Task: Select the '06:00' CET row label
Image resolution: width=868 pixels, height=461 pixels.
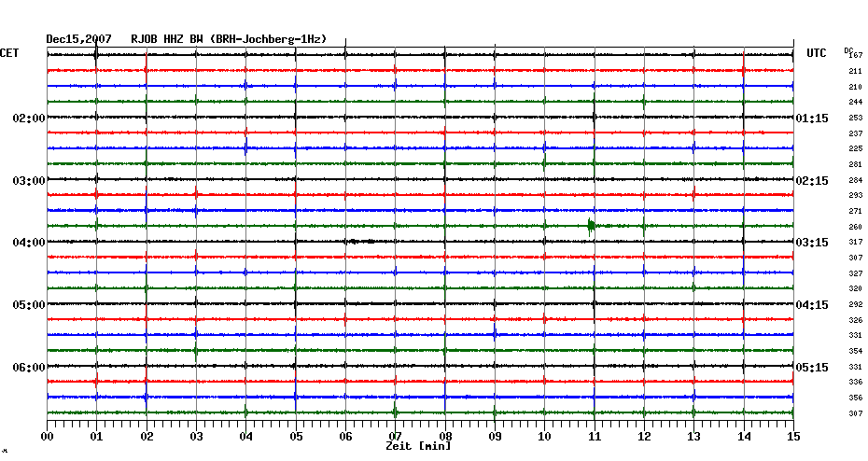Action: [x=29, y=368]
